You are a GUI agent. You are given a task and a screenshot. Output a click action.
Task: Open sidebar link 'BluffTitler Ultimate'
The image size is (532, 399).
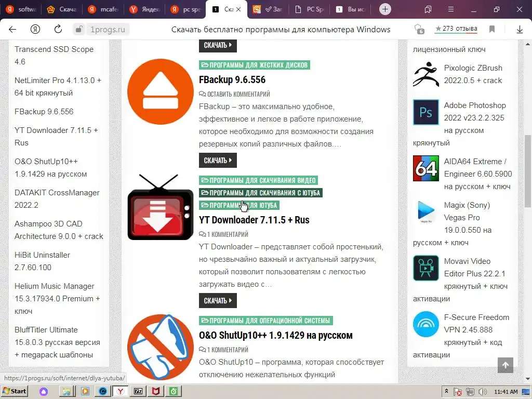pyautogui.click(x=57, y=342)
